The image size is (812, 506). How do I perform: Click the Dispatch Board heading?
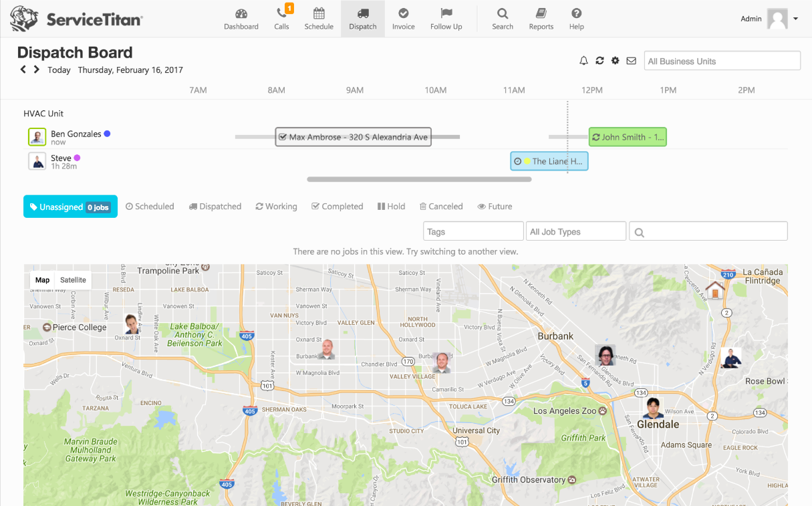pyautogui.click(x=75, y=52)
